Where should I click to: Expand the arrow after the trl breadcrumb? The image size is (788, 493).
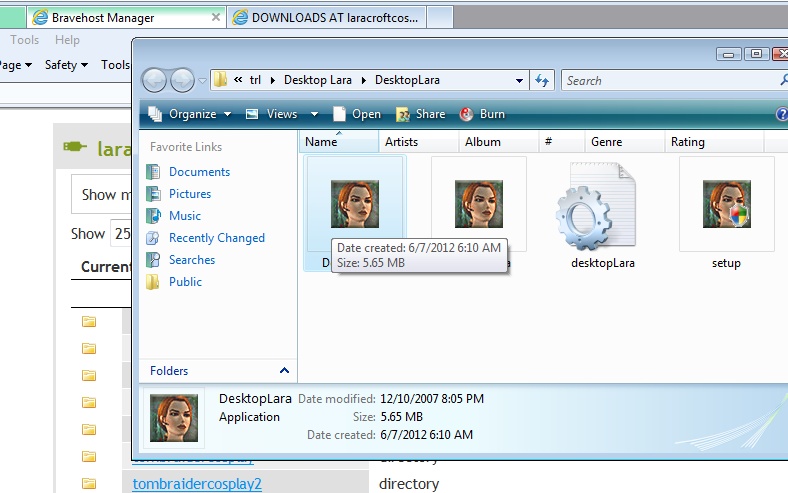(273, 80)
